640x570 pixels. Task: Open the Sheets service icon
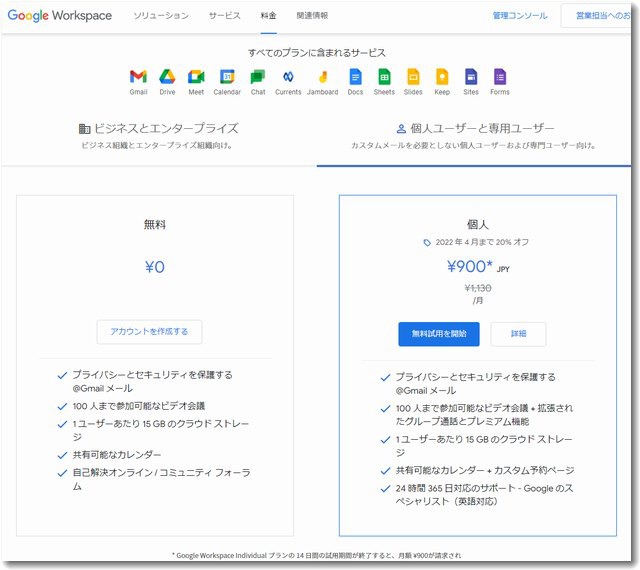tap(384, 76)
